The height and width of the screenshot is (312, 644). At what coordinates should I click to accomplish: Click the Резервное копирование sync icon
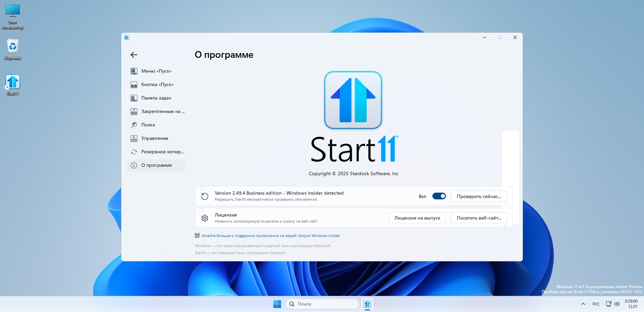click(x=134, y=152)
